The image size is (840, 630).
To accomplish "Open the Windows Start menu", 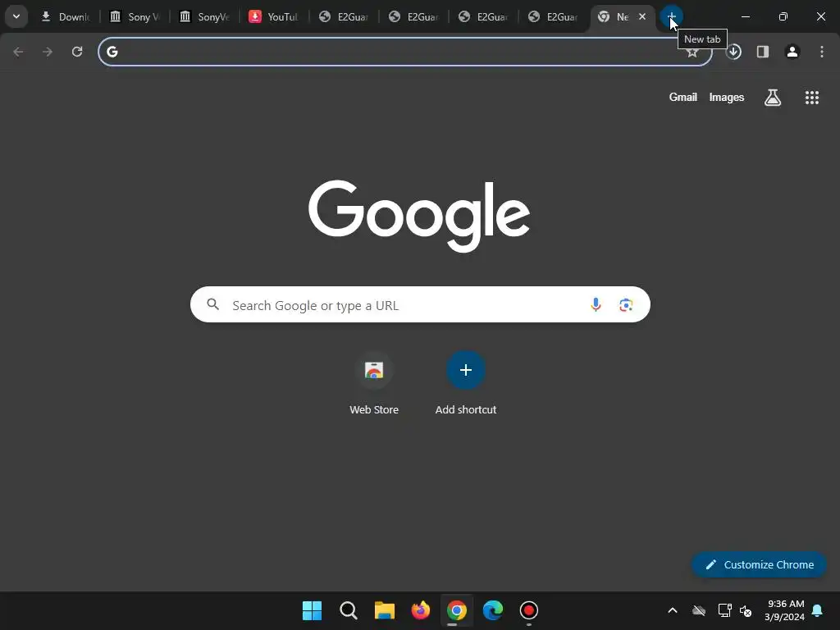I will coord(312,610).
